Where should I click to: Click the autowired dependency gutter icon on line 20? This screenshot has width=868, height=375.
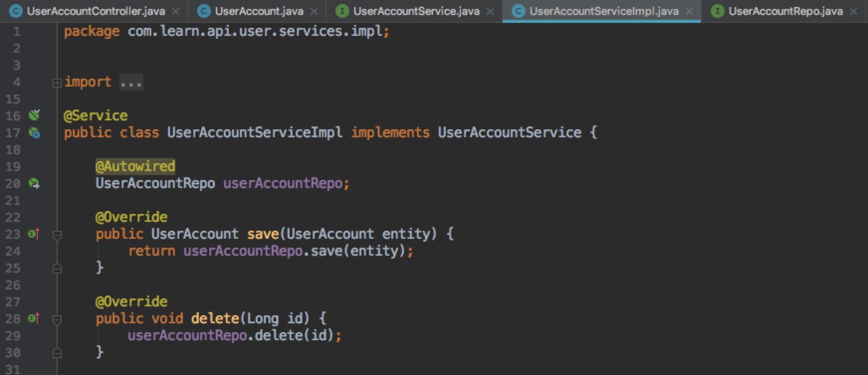click(x=34, y=184)
